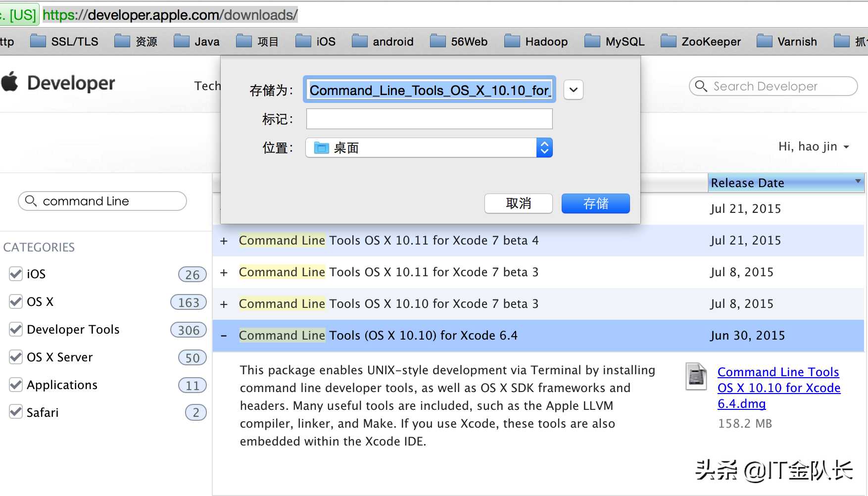The image size is (868, 496).
Task: Open the MySQL bookmark folder
Action: click(x=615, y=42)
